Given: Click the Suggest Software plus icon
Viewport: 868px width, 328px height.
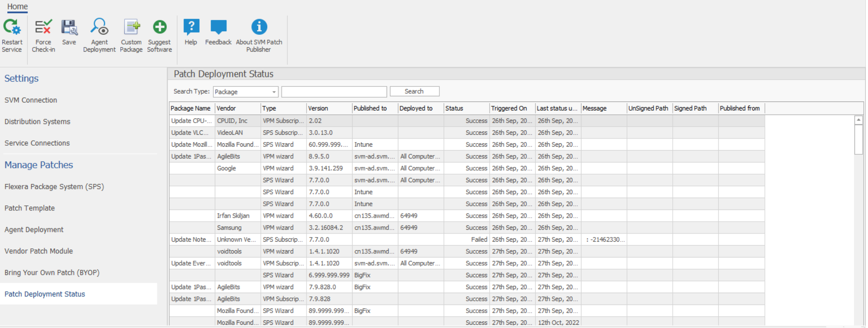Looking at the screenshot, I should (x=160, y=27).
